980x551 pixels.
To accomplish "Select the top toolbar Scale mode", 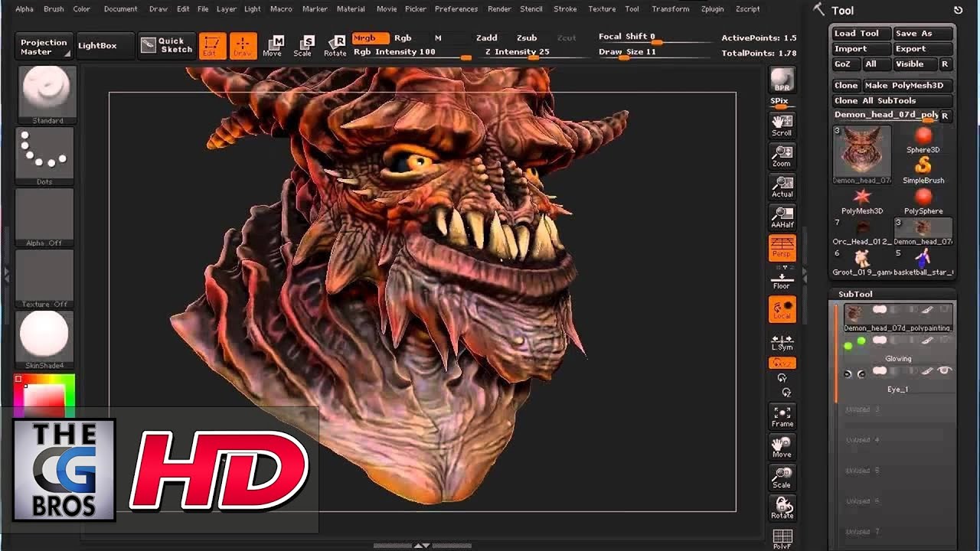I will point(303,45).
